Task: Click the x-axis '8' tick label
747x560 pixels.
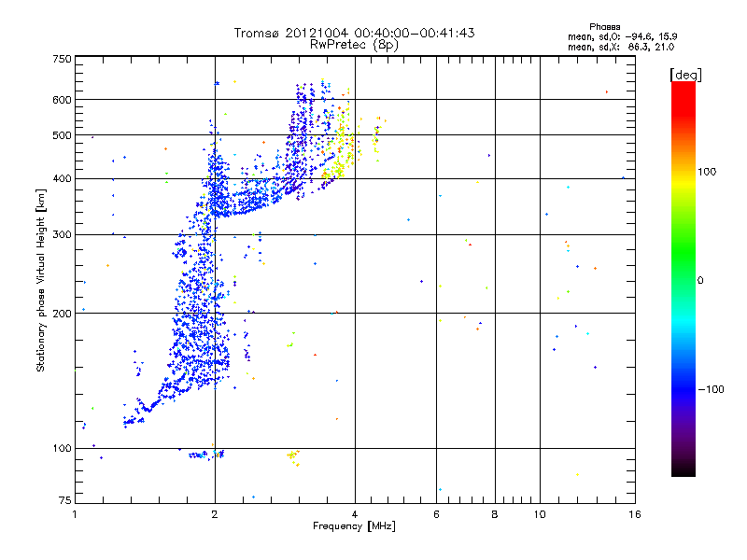Action: click(x=495, y=514)
